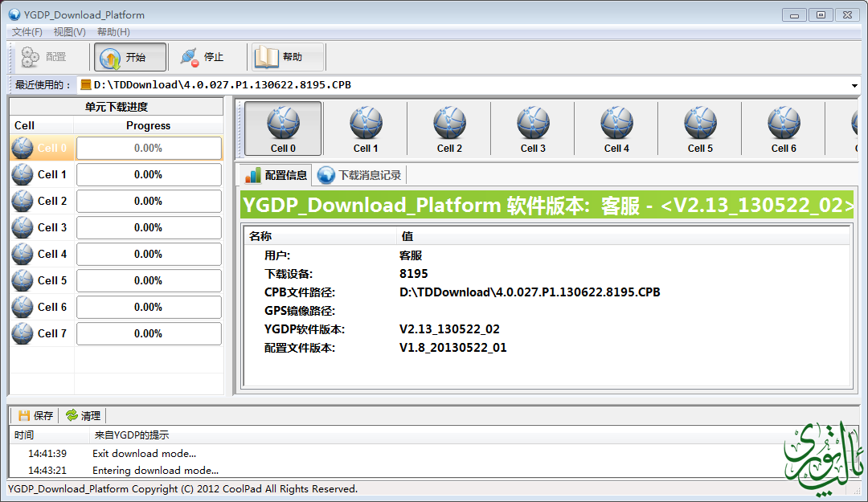
Task: Click Cell 5 progress bar
Action: [149, 281]
